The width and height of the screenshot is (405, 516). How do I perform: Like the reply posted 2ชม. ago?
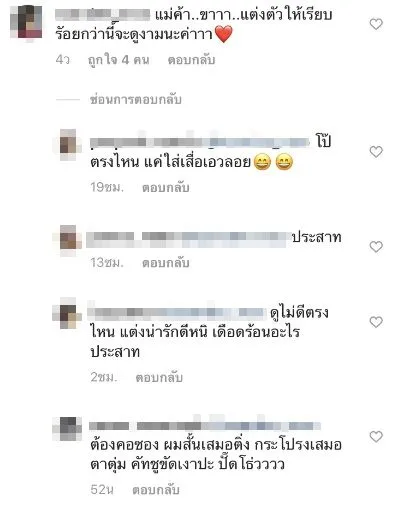(376, 322)
